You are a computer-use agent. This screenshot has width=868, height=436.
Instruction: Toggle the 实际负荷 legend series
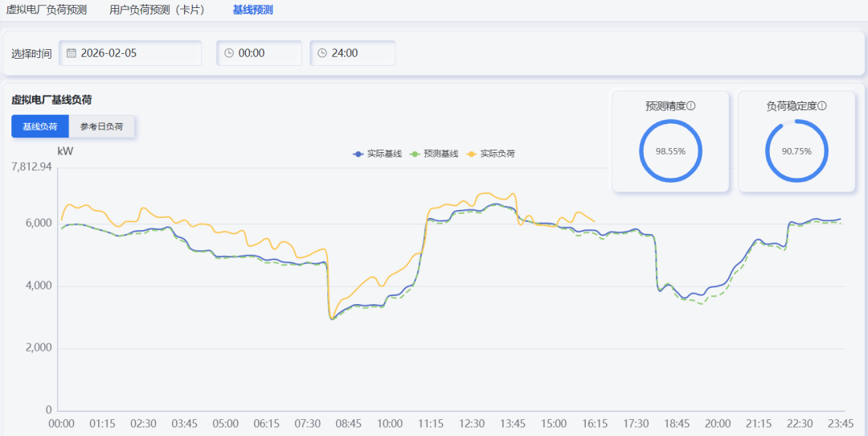coord(491,154)
